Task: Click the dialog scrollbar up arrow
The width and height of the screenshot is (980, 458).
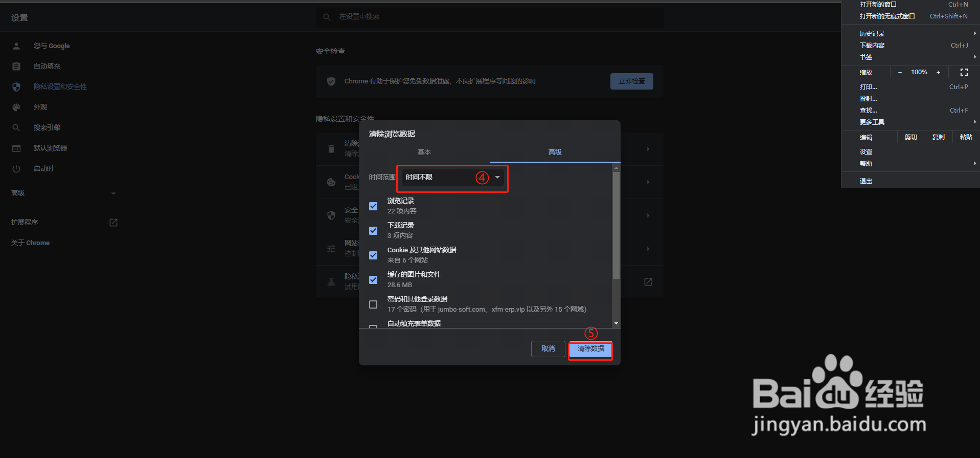Action: click(x=616, y=168)
